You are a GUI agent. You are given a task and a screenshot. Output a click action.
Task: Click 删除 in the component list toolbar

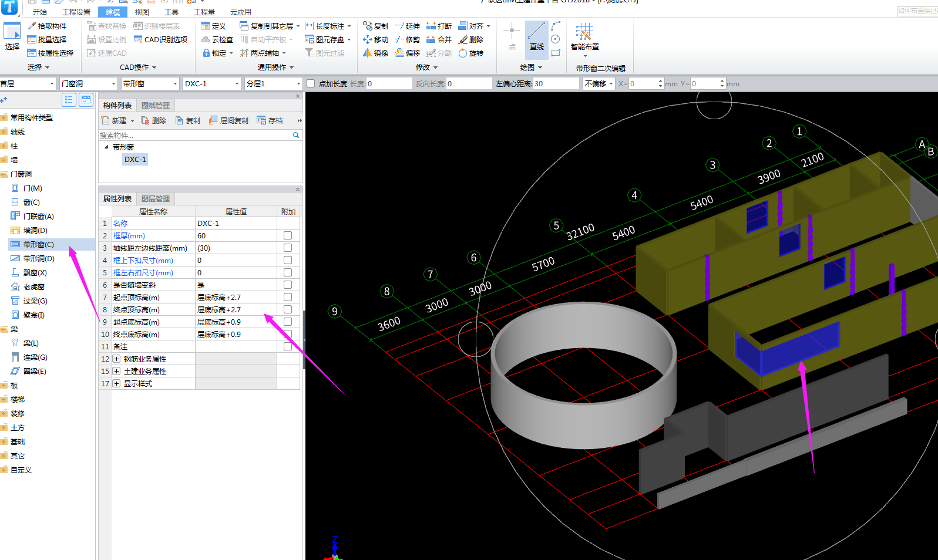pyautogui.click(x=154, y=120)
